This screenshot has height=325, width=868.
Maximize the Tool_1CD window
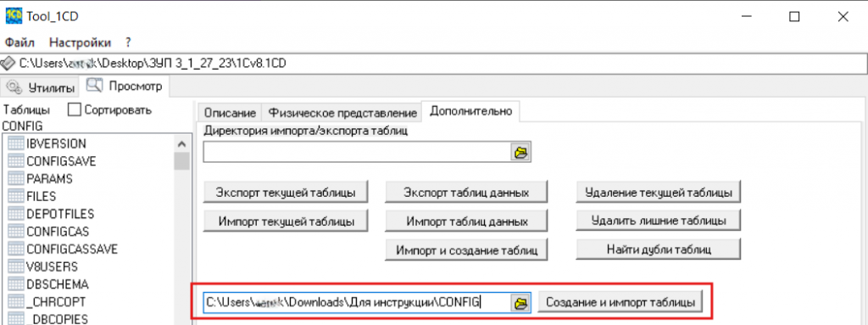click(793, 17)
